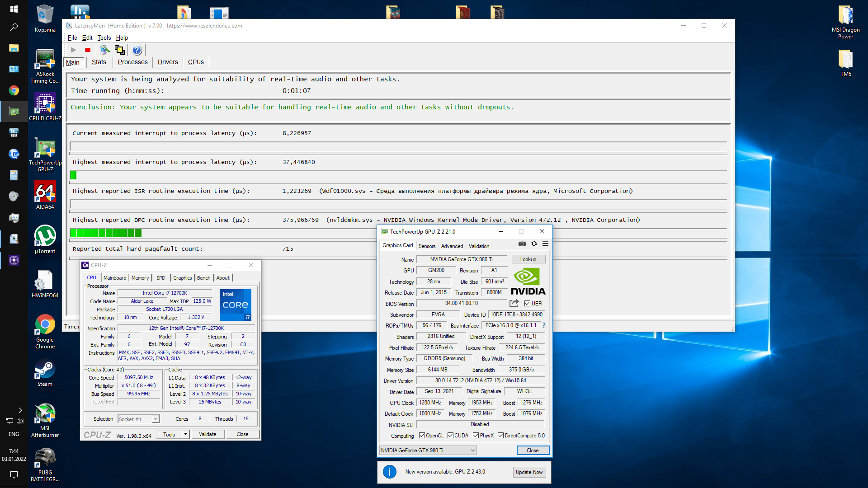The height and width of the screenshot is (488, 868).
Task: Refresh GPU-Z info using the refresh icon
Action: [x=534, y=244]
